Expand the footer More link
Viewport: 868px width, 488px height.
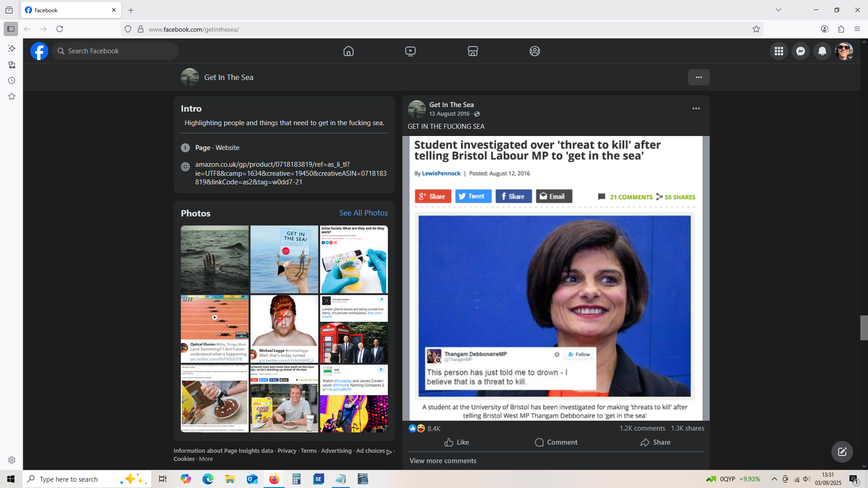pos(206,459)
